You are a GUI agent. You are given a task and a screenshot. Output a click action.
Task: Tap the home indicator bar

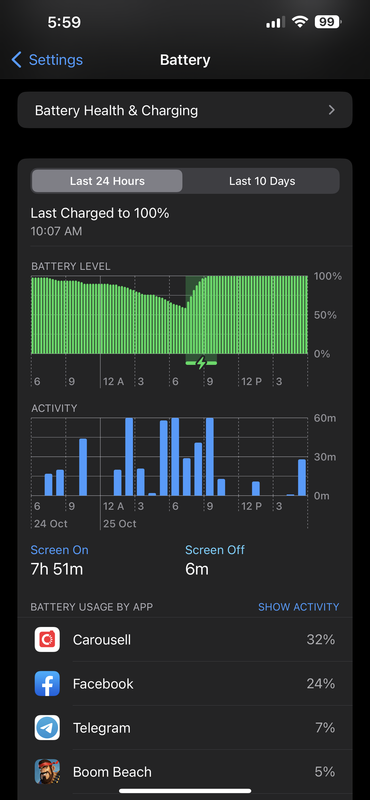click(185, 791)
